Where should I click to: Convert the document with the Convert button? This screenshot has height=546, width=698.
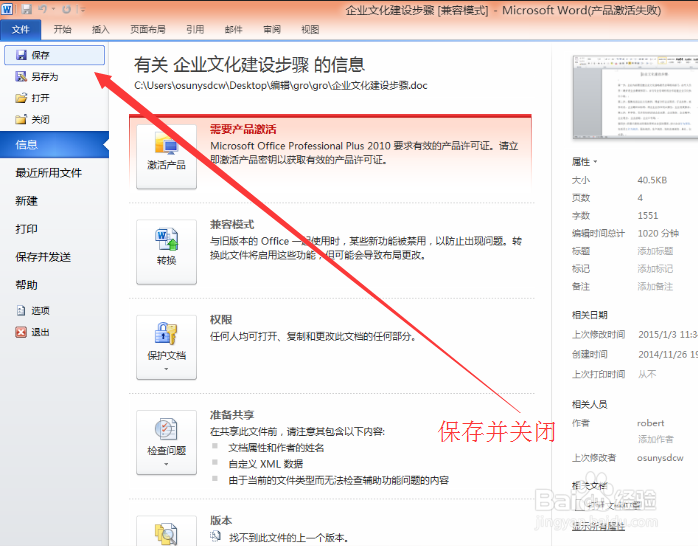coord(166,252)
